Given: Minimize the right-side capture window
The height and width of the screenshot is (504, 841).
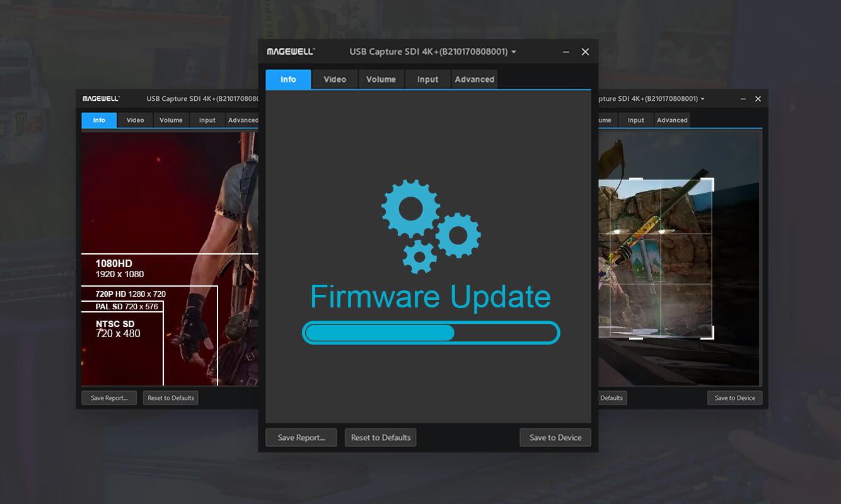Looking at the screenshot, I should [743, 99].
